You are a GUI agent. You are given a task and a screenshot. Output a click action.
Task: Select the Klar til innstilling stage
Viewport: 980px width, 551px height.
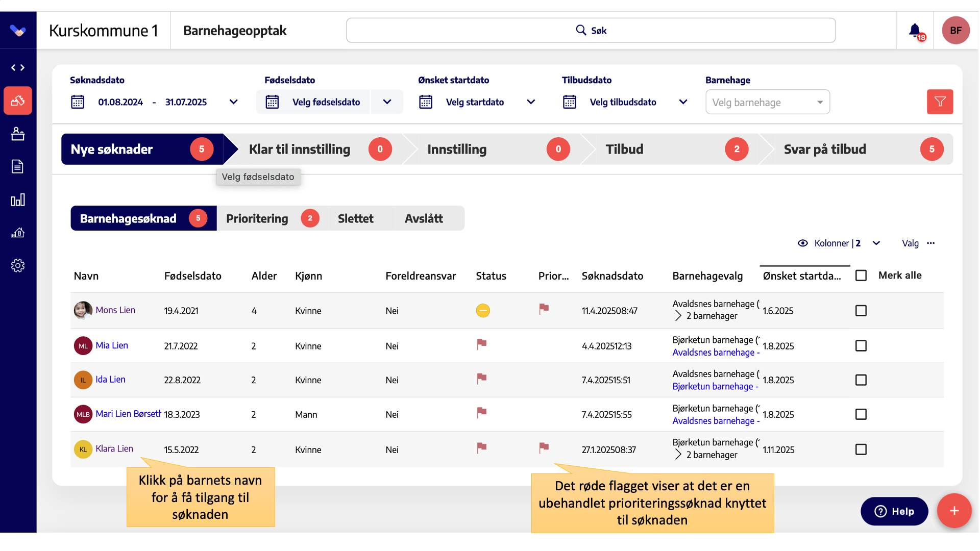[x=321, y=149]
